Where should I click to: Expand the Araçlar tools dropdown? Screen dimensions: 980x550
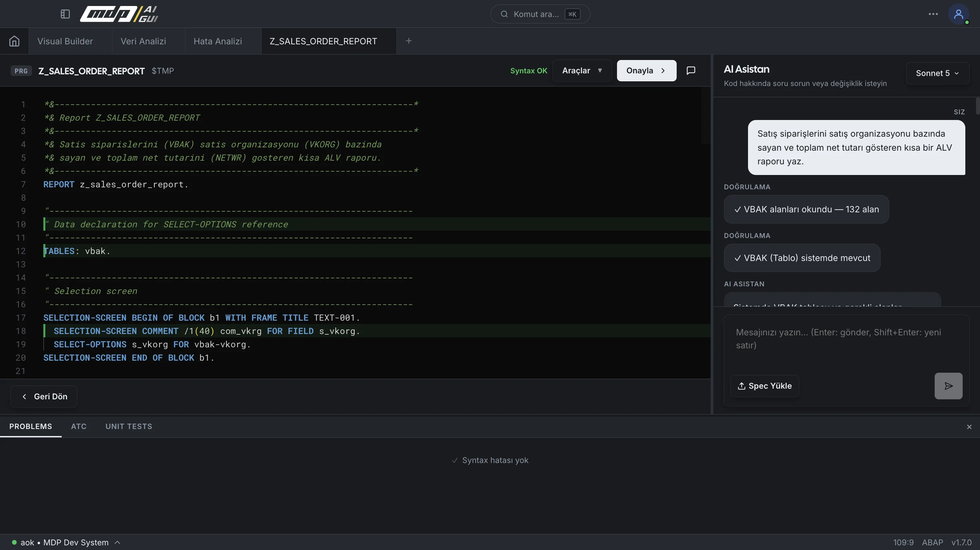coord(582,70)
